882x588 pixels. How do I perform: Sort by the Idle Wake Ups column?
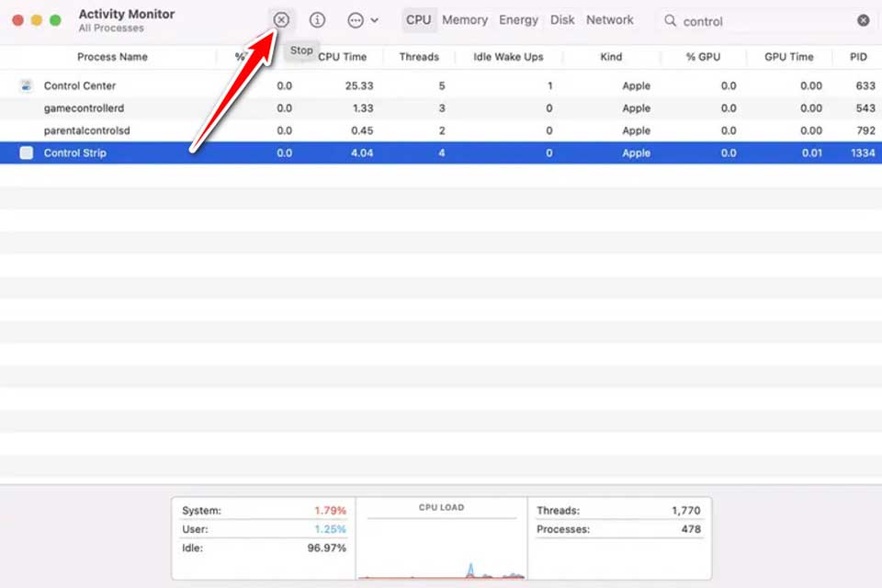(x=508, y=57)
